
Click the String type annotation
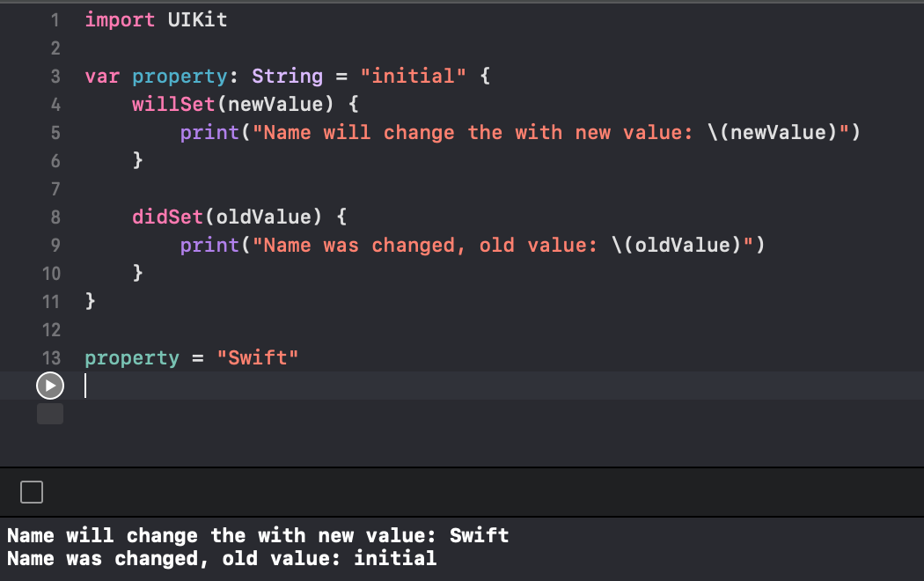pyautogui.click(x=288, y=77)
